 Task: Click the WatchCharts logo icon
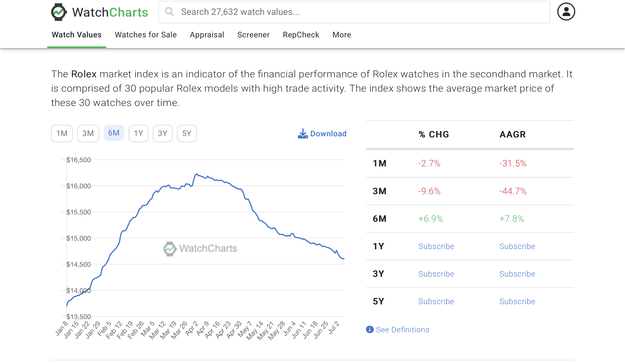tap(59, 12)
